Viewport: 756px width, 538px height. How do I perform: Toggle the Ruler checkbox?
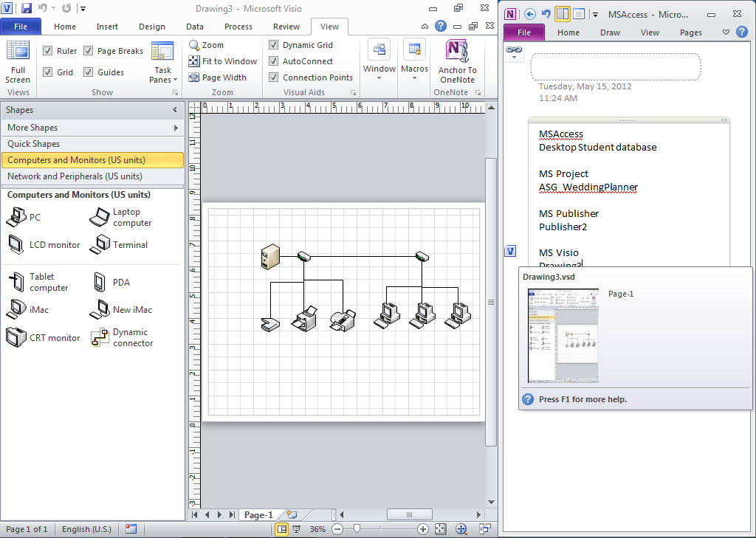[48, 51]
